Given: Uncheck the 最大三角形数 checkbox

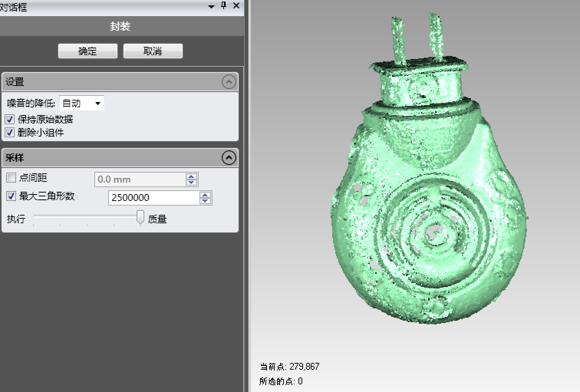Looking at the screenshot, I should [11, 196].
